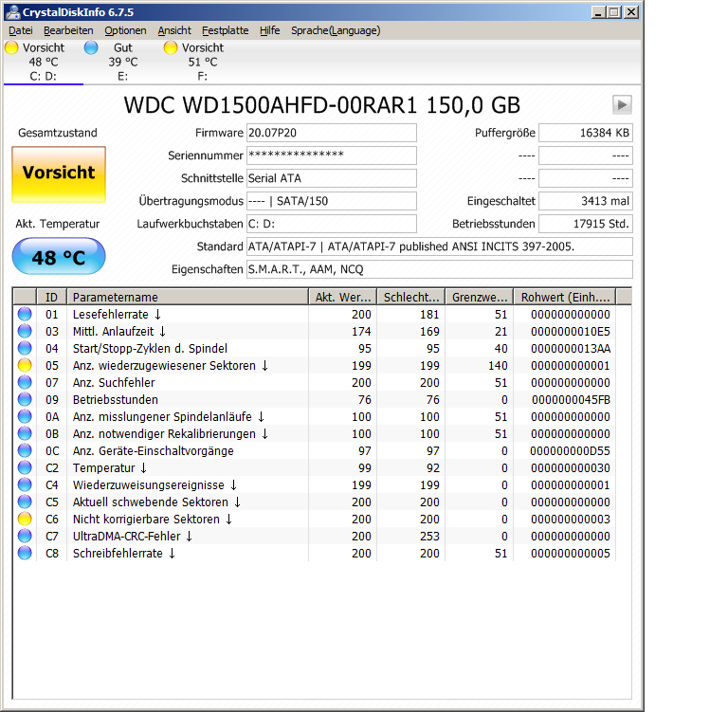Viewport: 728px width, 712px height.
Task: Click the Seriennummer field with asterisks
Action: pyautogui.click(x=332, y=155)
